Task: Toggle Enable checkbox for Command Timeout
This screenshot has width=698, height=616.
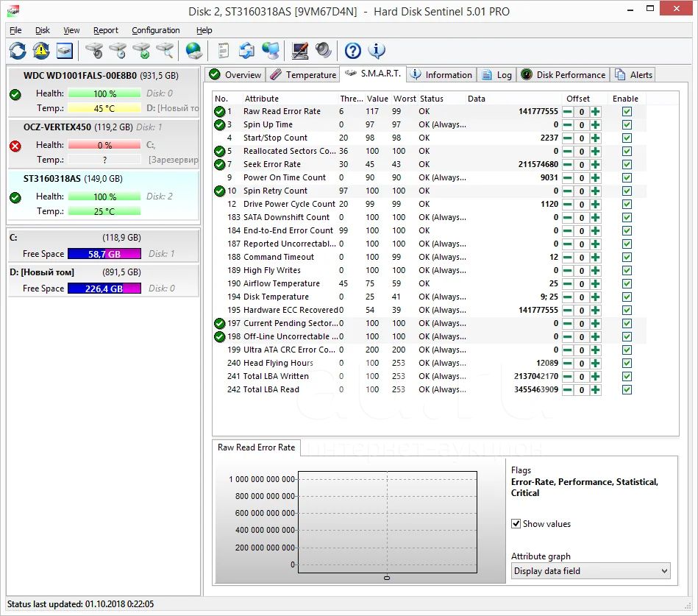Action: point(627,258)
